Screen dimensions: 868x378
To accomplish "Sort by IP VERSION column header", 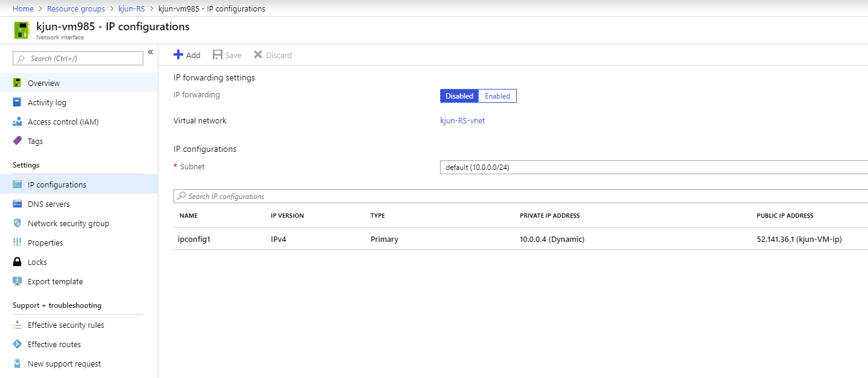I will 287,215.
